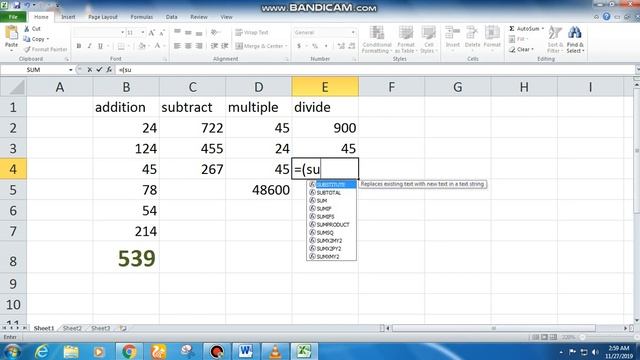The image size is (640, 360).
Task: Click the Accounting dollar format icon
Action: tap(299, 46)
